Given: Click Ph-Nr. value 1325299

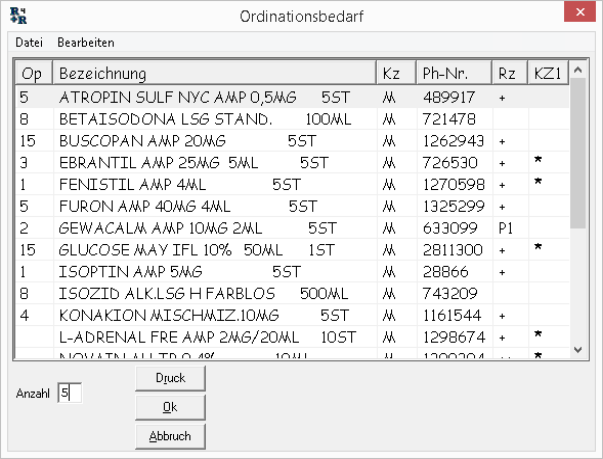Looking at the screenshot, I should (x=453, y=206).
